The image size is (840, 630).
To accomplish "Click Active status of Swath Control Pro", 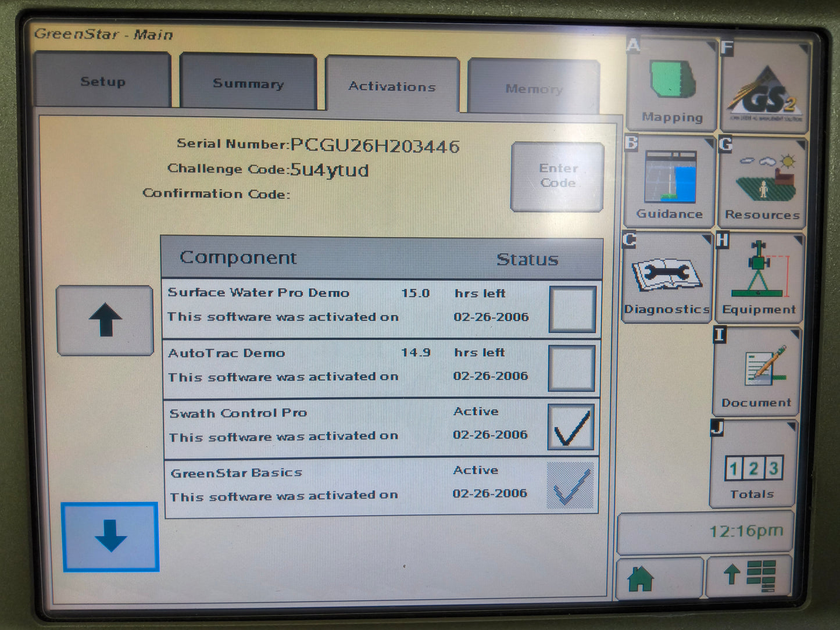I will pos(476,411).
